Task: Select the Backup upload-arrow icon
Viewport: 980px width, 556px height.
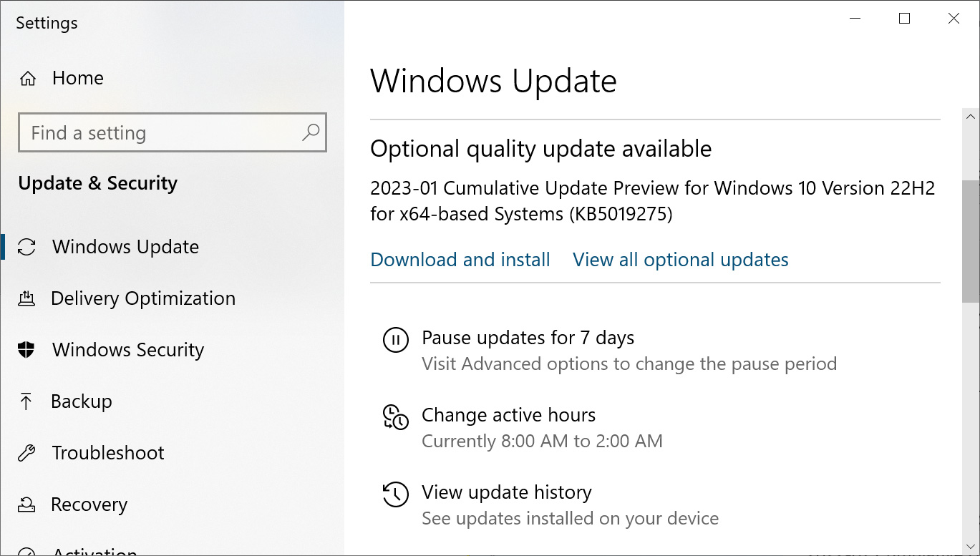Action: click(27, 401)
